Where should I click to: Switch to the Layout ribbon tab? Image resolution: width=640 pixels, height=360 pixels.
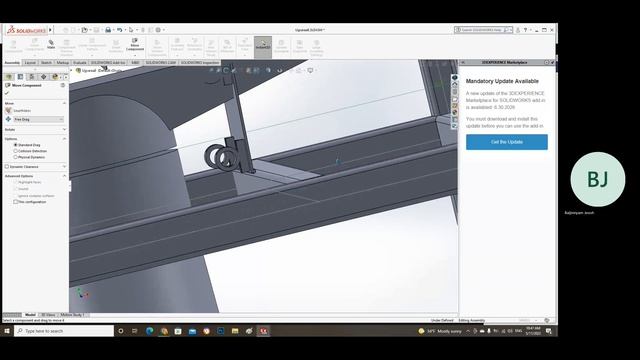click(30, 62)
